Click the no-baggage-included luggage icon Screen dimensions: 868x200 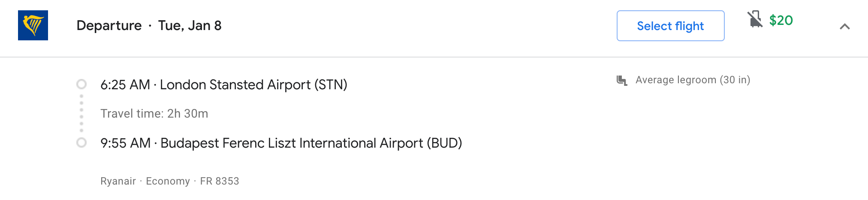(755, 19)
